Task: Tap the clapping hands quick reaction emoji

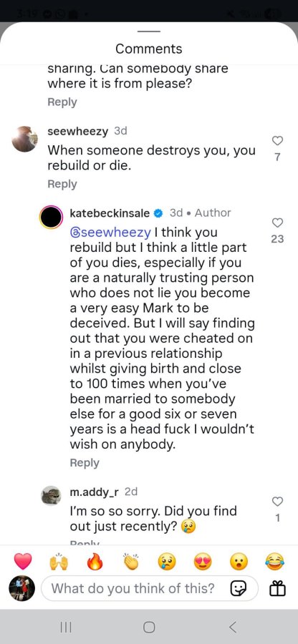Action: 130,561
